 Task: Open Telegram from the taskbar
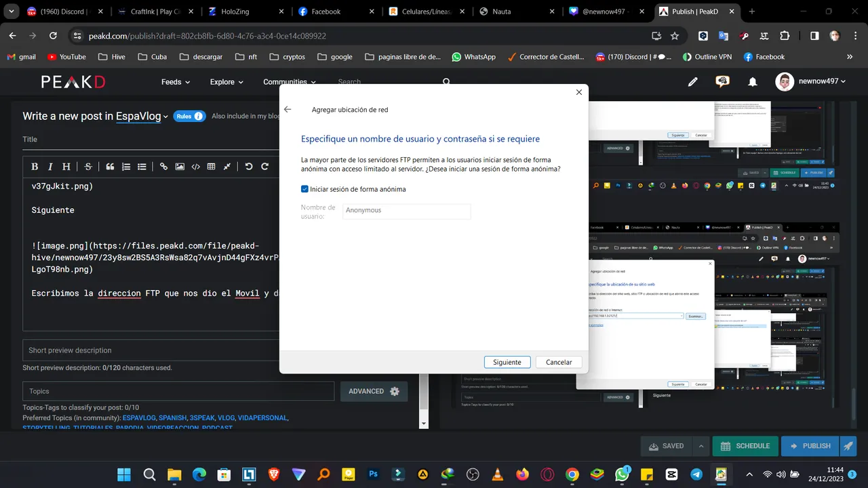point(696,474)
